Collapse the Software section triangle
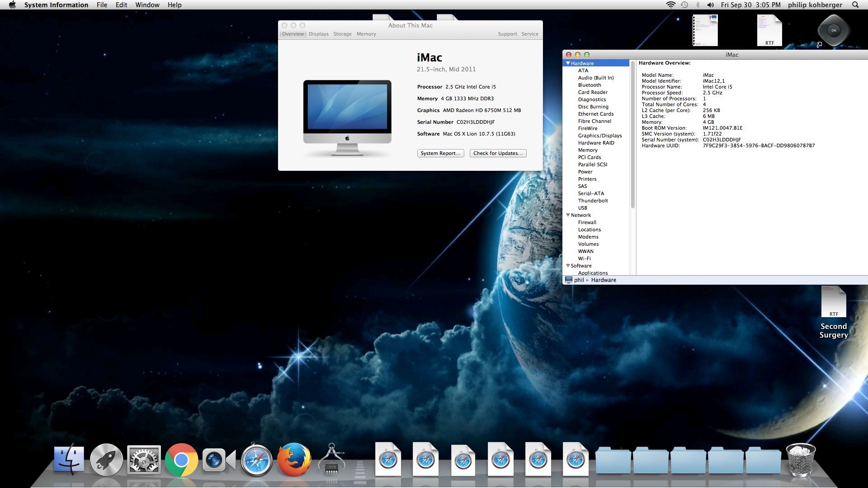868x488 pixels. click(568, 266)
